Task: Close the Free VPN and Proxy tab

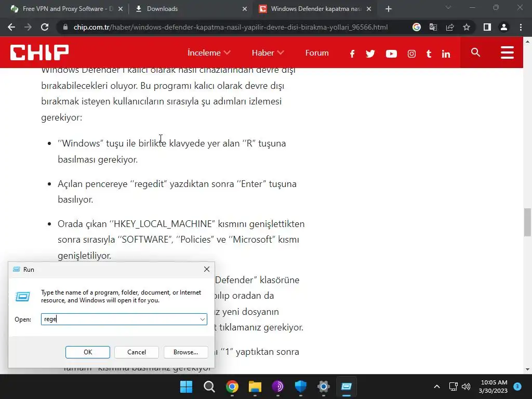Action: [121, 9]
